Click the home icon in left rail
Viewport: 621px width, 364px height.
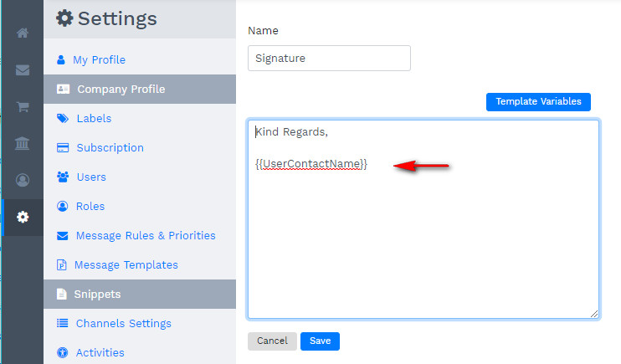pos(23,33)
